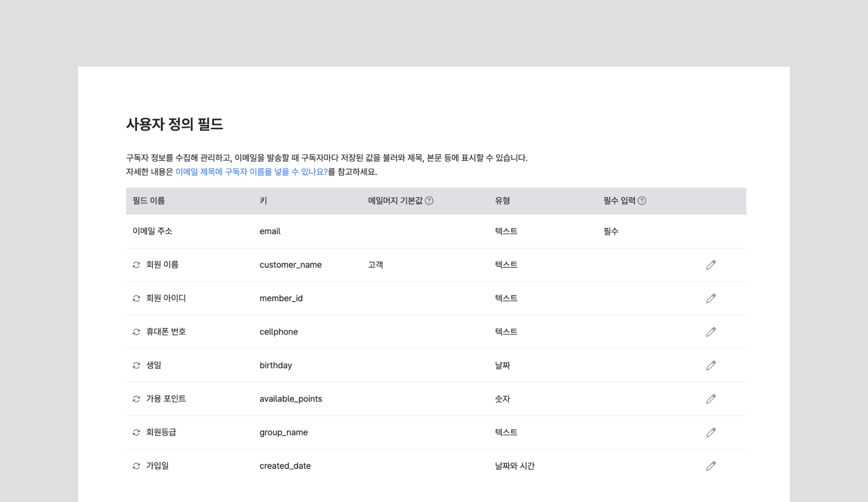
Task: Select the 회원 아이디 field name
Action: click(x=166, y=298)
